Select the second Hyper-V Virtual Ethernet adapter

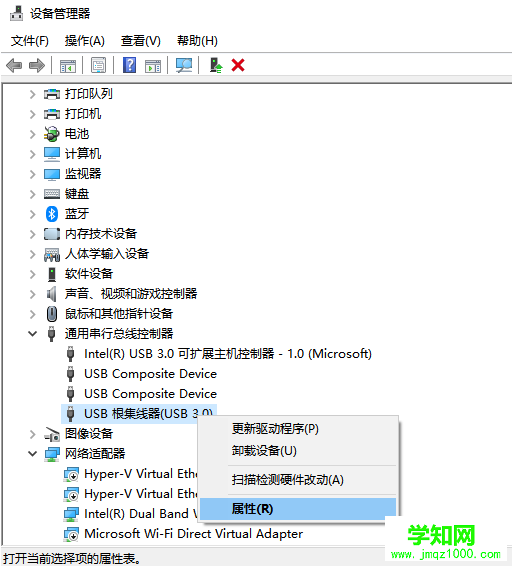click(x=140, y=494)
